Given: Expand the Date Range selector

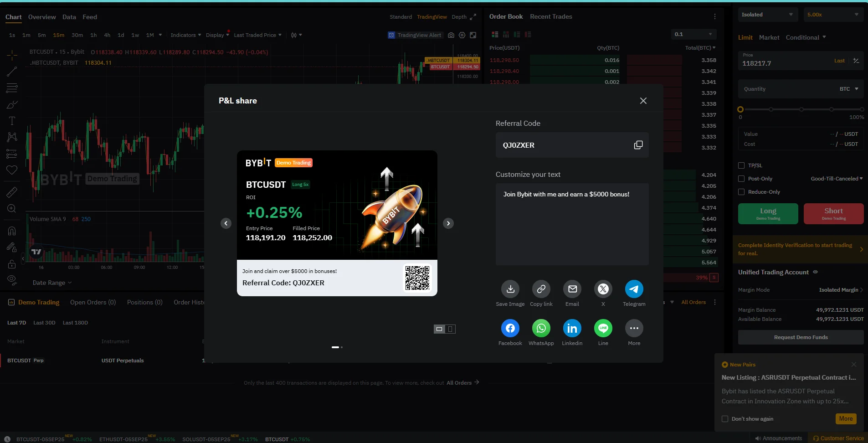Looking at the screenshot, I should pos(52,283).
